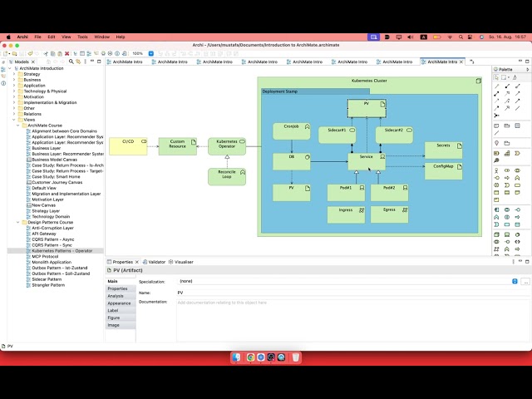The image size is (532, 399).
Task: Select the Marquee tool in Palette
Action: [x=505, y=77]
